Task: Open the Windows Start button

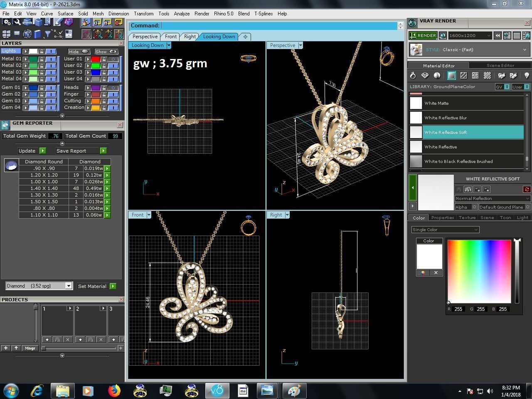Action: (x=11, y=391)
